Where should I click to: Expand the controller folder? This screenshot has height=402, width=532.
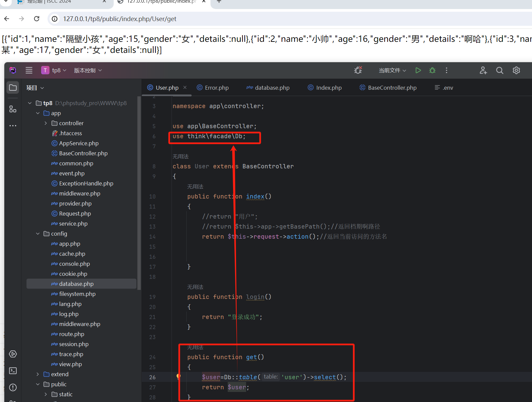click(x=46, y=123)
